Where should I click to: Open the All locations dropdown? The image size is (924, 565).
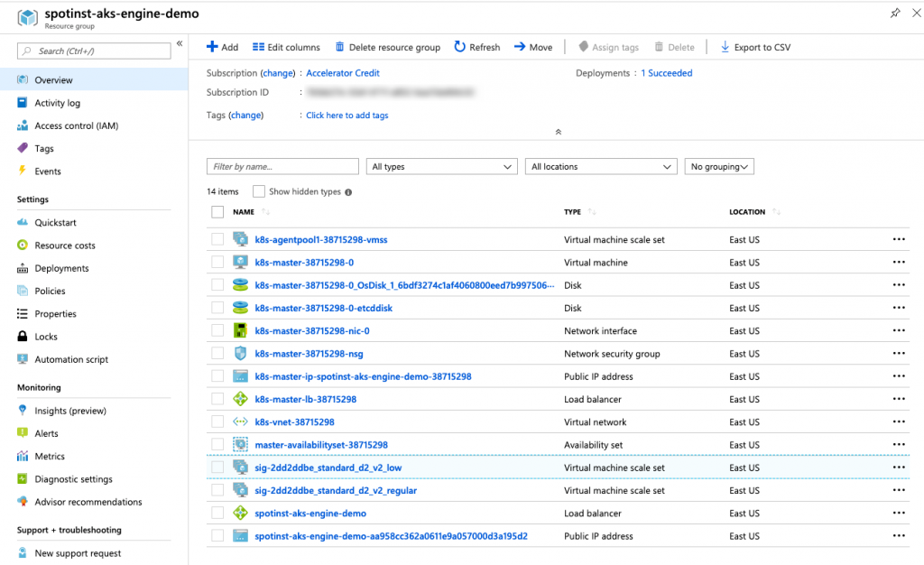pyautogui.click(x=601, y=166)
